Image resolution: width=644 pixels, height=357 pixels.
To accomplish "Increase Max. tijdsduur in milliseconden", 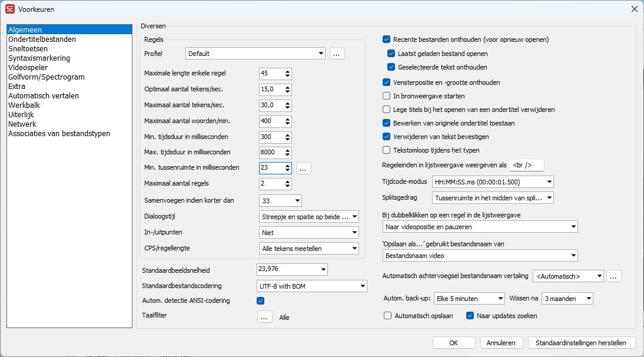I will coord(287,149).
